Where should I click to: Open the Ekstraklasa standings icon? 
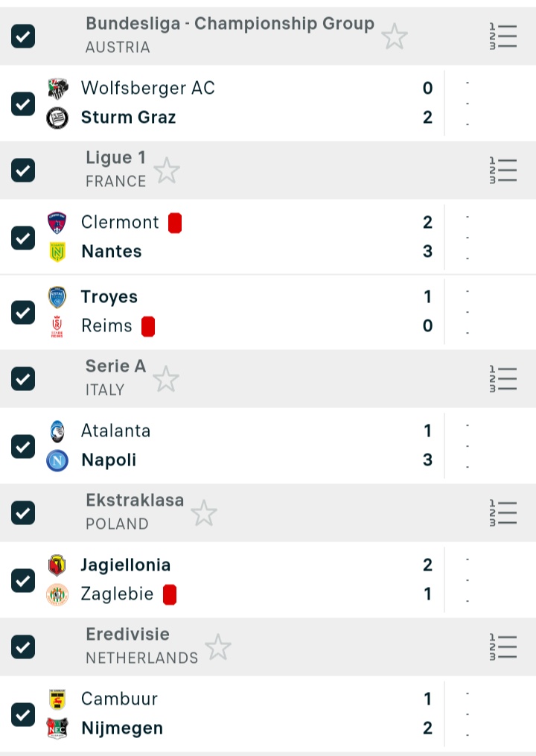[503, 512]
